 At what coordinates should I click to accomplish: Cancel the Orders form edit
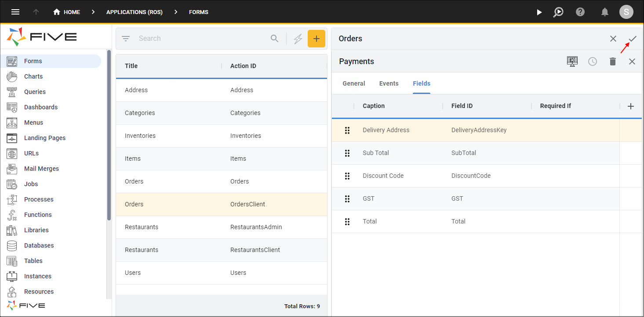tap(613, 39)
